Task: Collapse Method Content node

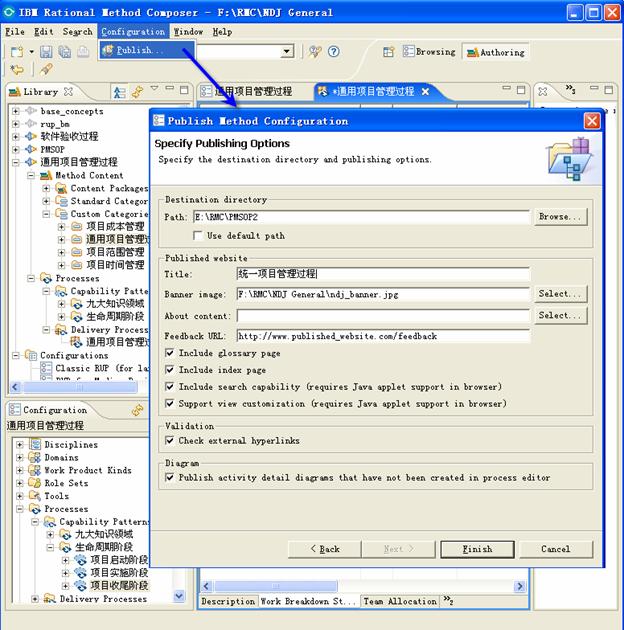Action: click(x=31, y=176)
